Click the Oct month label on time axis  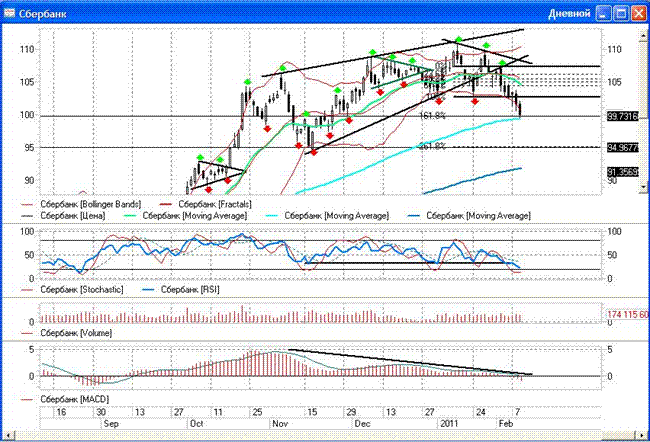coord(196,424)
